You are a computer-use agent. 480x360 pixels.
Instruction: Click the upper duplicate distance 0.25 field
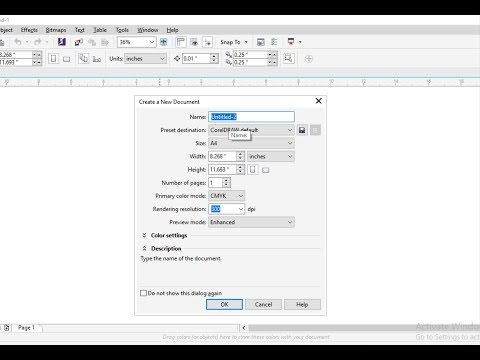(x=250, y=54)
